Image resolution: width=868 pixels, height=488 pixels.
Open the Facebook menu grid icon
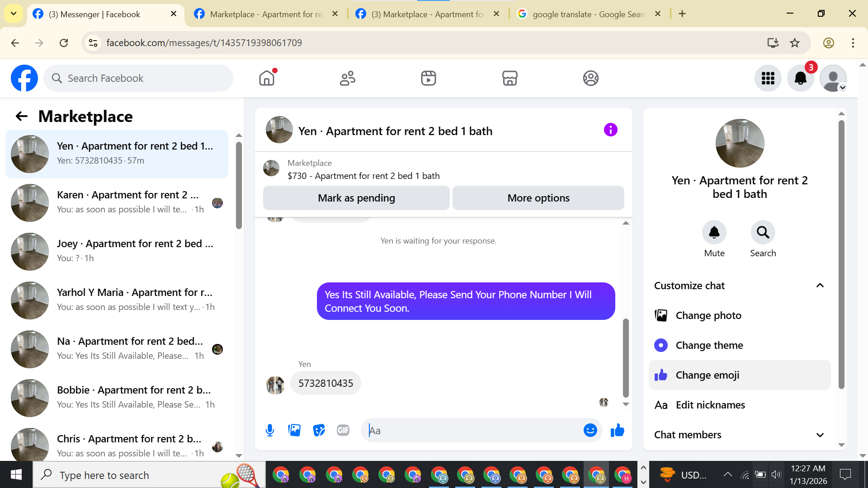click(768, 78)
